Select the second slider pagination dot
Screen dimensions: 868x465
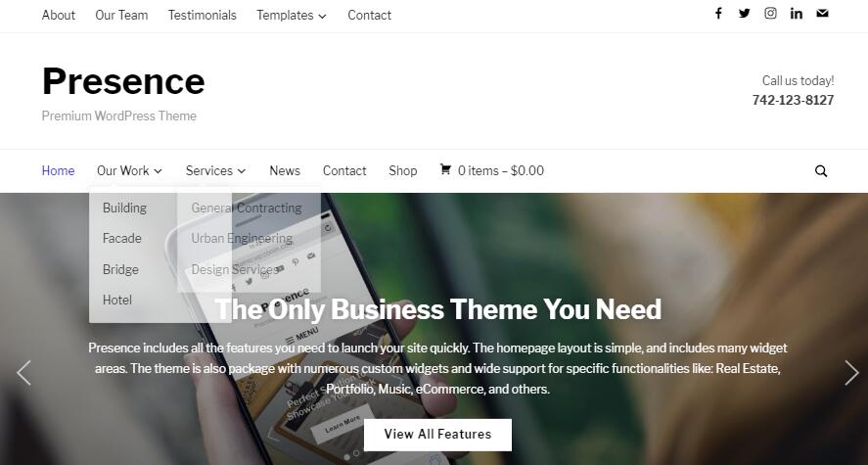tap(356, 453)
